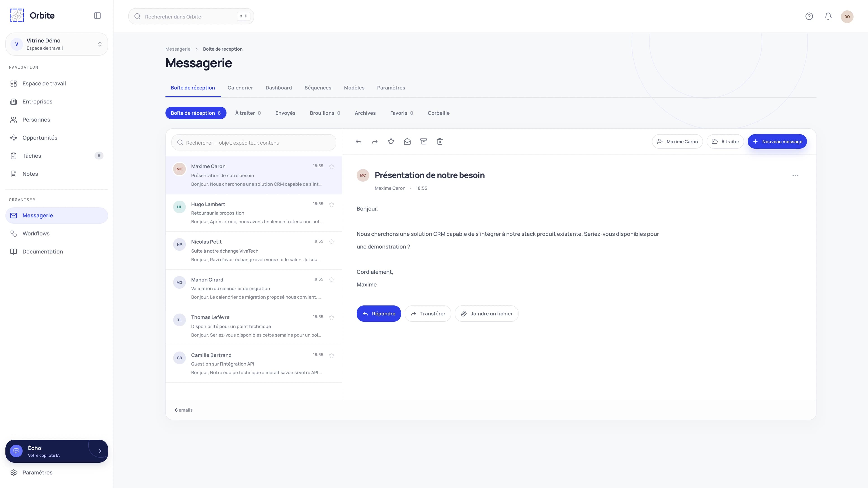Screen dimensions: 868x488
Task: Open notifications bell
Action: pyautogui.click(x=828, y=16)
